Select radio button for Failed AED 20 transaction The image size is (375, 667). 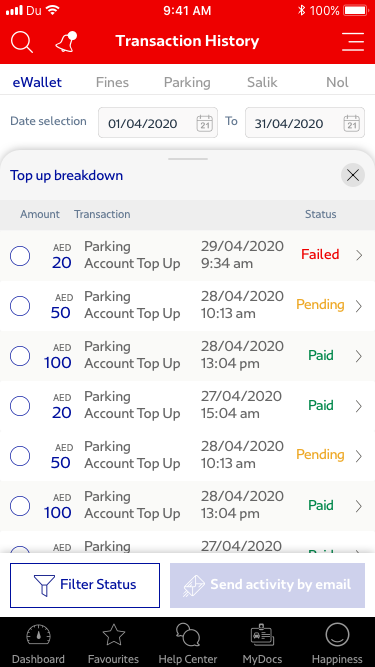point(20,256)
